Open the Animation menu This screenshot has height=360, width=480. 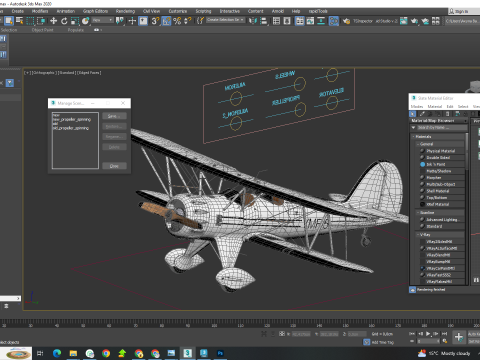(x=66, y=11)
